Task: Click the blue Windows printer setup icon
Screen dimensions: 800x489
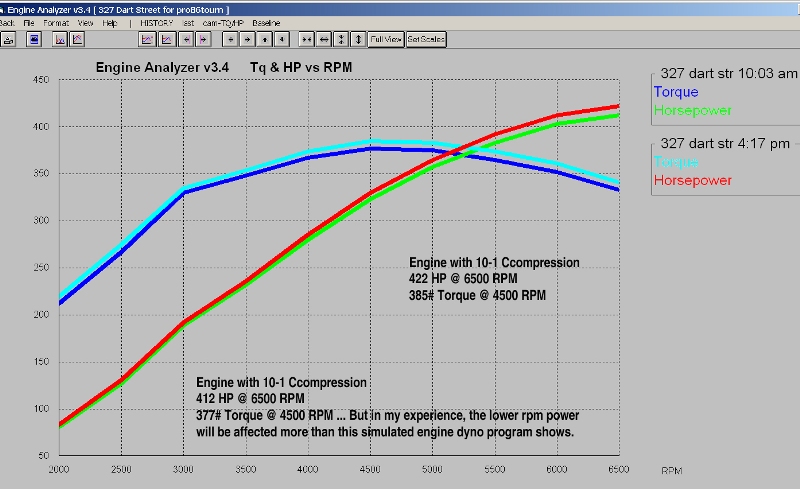Action: click(x=34, y=39)
